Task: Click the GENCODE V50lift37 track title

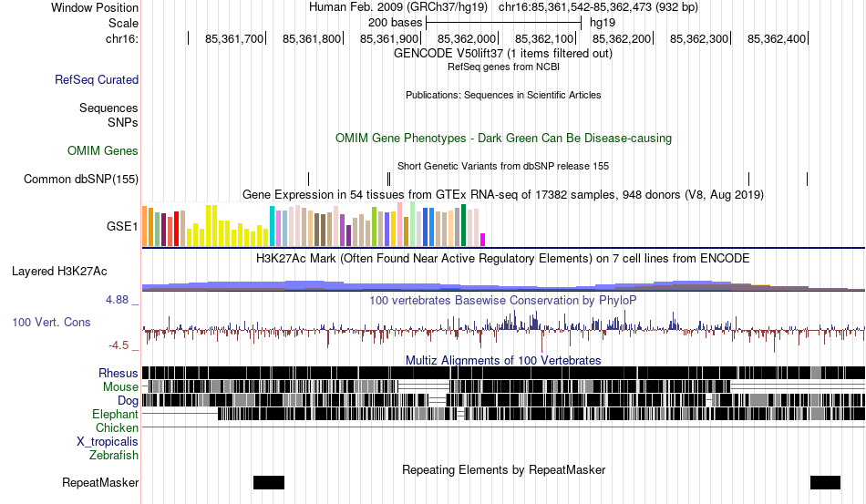Action: (x=503, y=54)
